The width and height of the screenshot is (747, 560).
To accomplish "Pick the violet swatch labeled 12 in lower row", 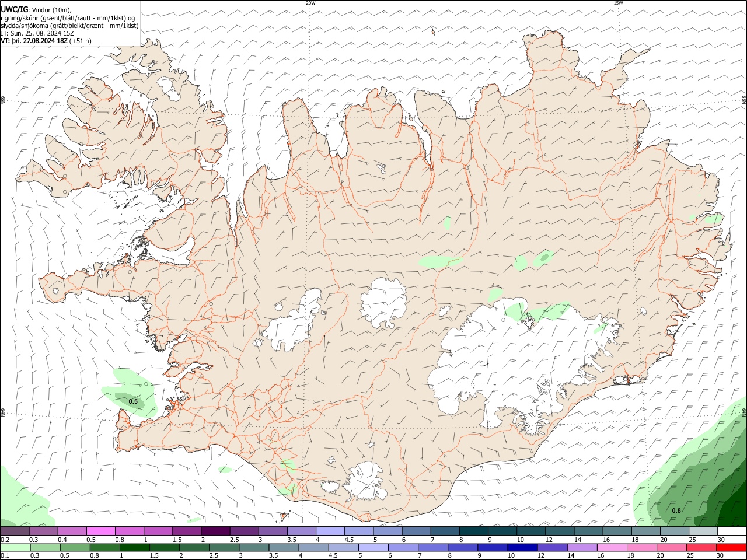I will (551, 548).
